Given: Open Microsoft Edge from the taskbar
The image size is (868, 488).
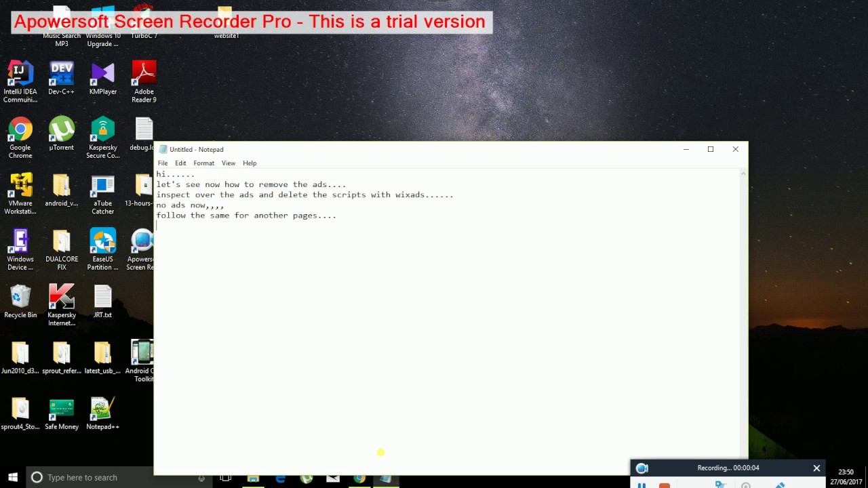Looking at the screenshot, I should point(280,477).
